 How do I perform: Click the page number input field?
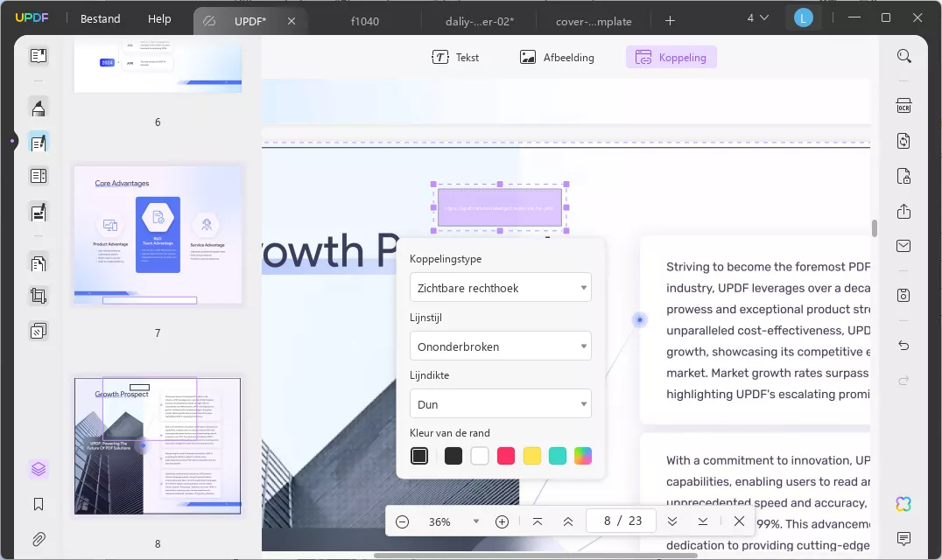622,521
